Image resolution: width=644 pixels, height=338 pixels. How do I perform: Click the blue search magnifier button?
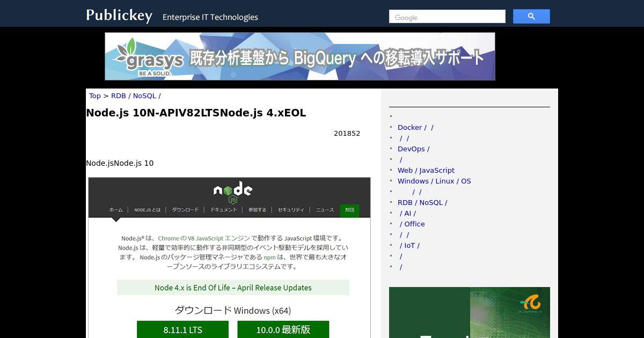[531, 17]
